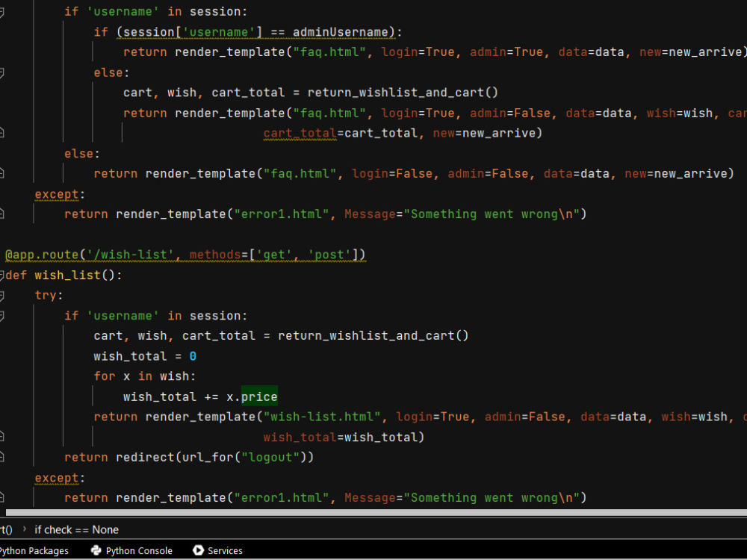Collapse wish_list's "if 'username' in session:" fold marker

click(x=1, y=316)
